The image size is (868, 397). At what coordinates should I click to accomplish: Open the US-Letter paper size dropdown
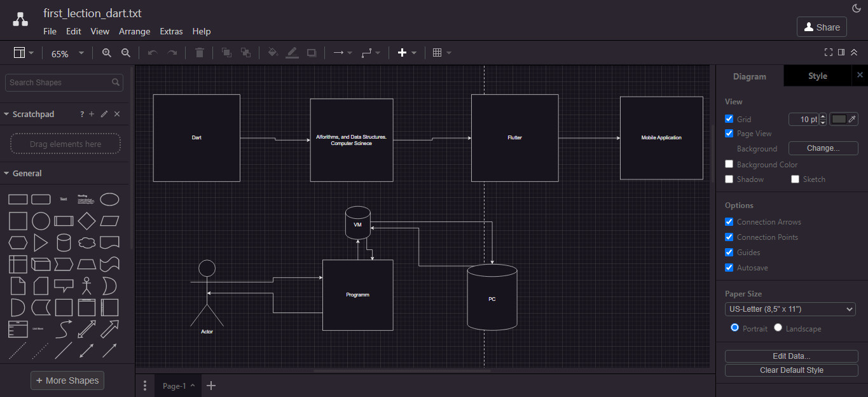790,309
